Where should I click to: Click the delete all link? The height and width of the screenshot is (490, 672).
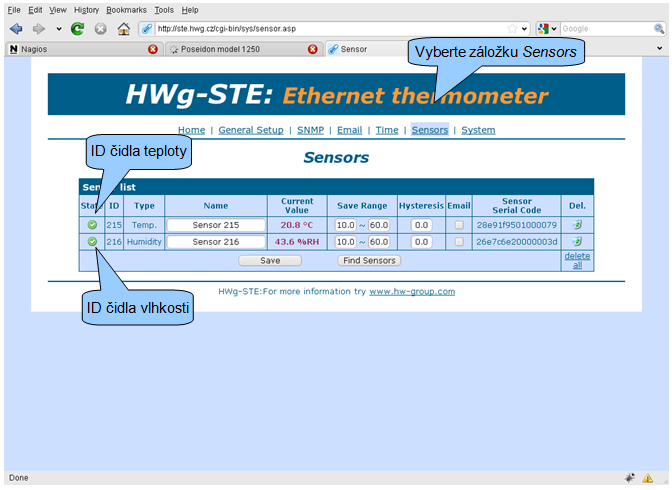tap(577, 260)
